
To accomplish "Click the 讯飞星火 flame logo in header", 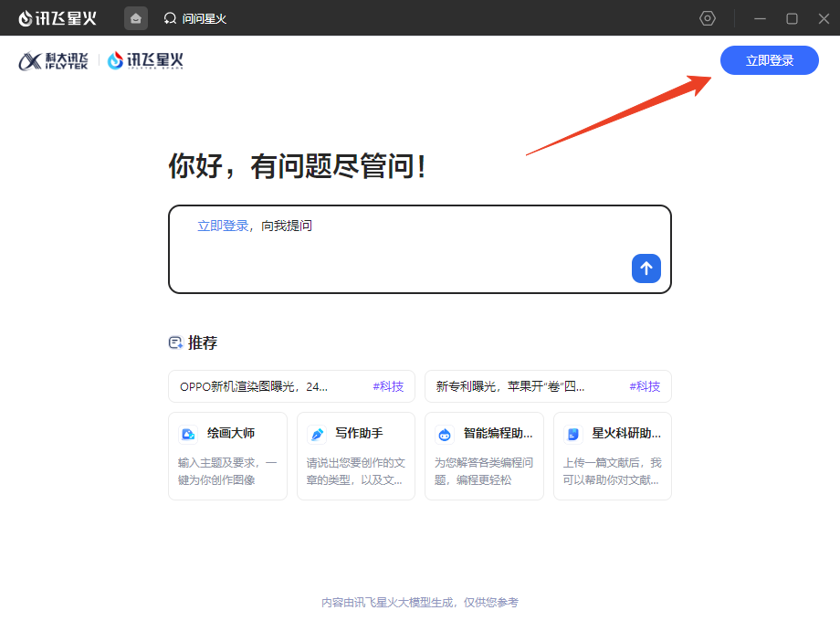I will click(145, 60).
